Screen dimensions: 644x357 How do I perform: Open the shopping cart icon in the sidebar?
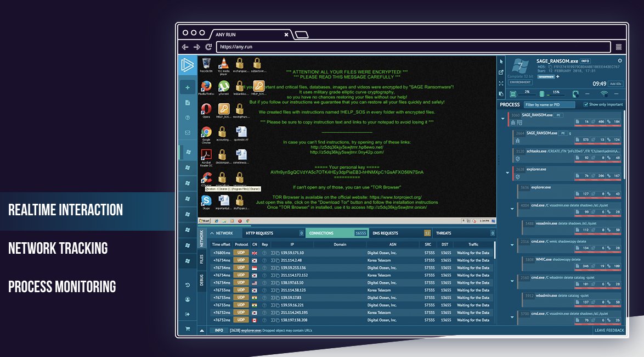(187, 328)
